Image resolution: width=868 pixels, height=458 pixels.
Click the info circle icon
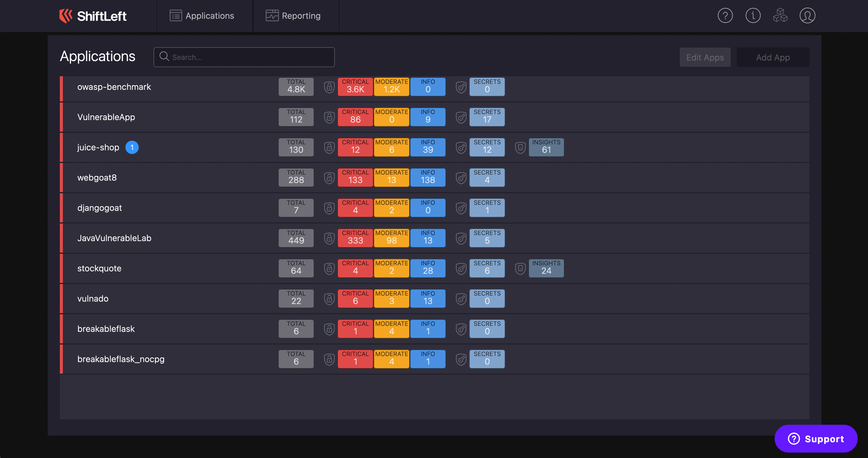(753, 15)
